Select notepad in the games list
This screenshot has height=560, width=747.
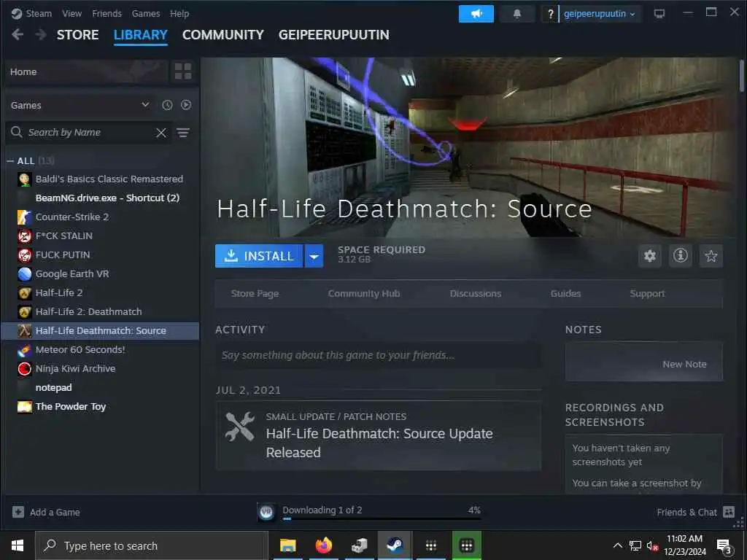pos(101,388)
